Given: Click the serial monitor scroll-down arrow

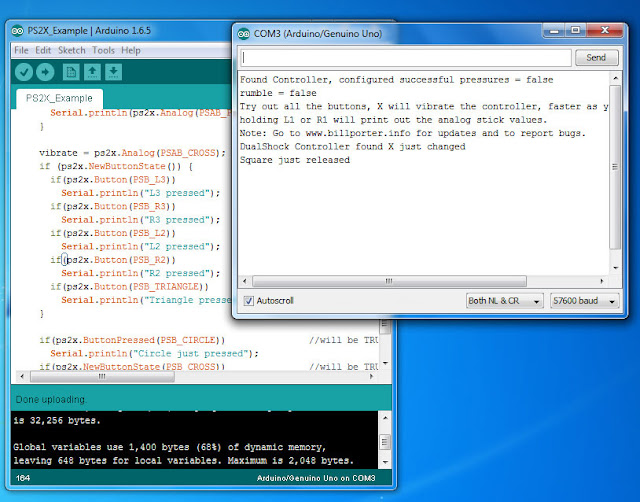Looking at the screenshot, I should 616,268.
